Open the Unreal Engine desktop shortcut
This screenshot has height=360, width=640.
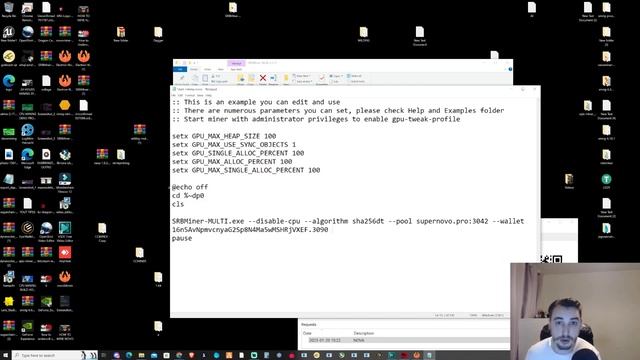point(9,32)
